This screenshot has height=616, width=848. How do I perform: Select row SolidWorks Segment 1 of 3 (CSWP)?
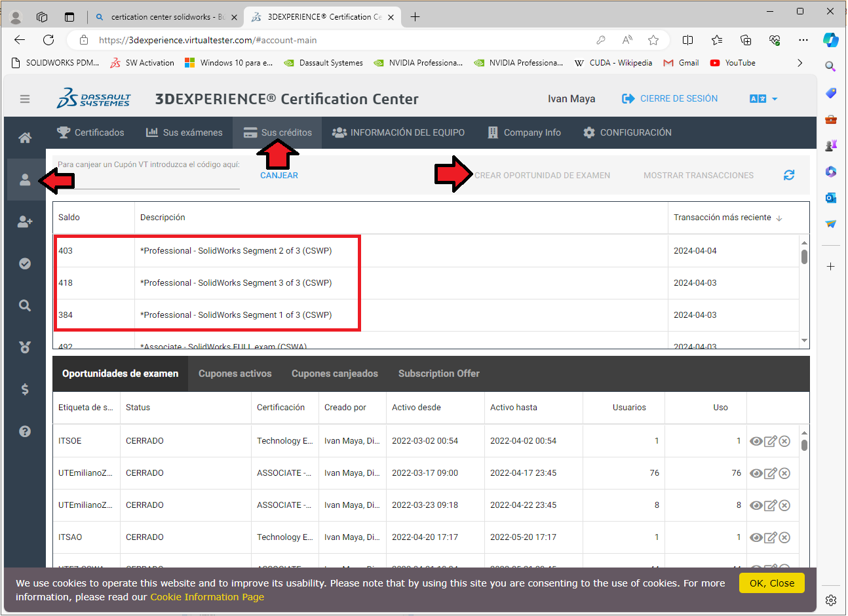[x=426, y=315]
